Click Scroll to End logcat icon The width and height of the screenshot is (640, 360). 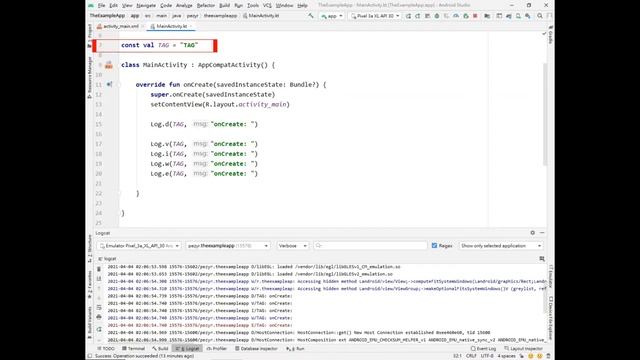(99, 279)
